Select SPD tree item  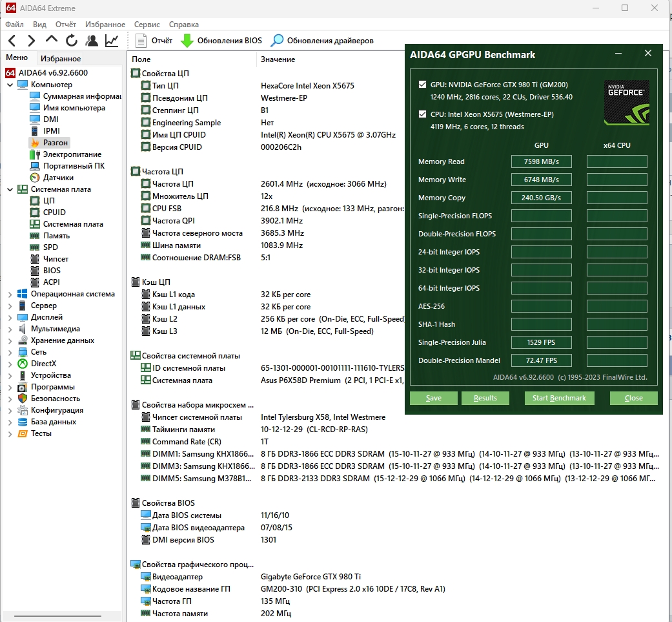pos(50,247)
